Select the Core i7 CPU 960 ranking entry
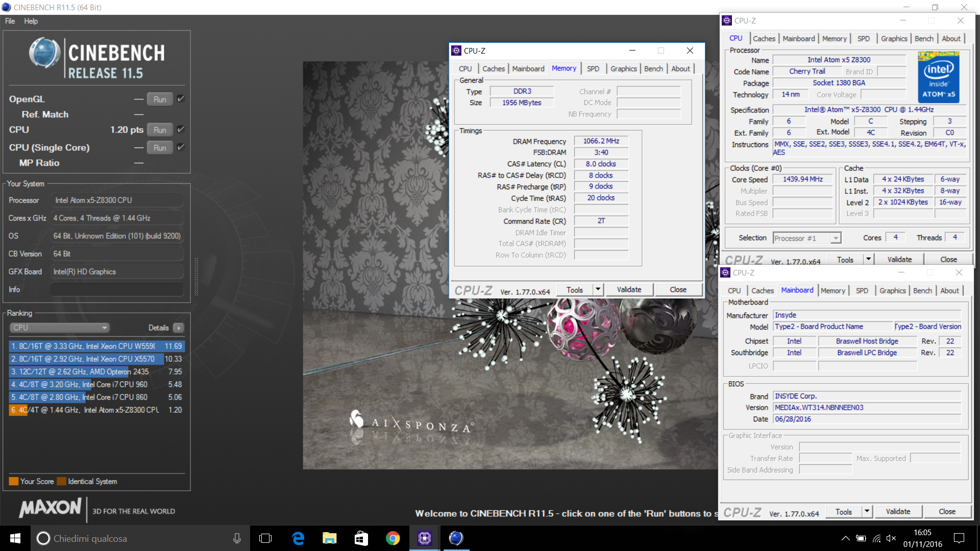980x551 pixels. coord(96,384)
